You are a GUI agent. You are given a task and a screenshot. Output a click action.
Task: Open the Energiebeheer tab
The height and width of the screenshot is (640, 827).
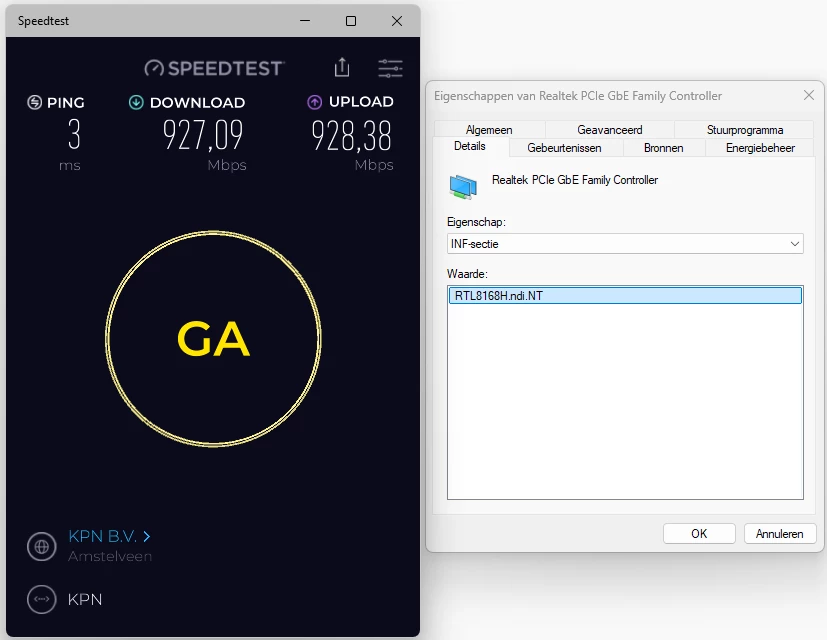(760, 148)
